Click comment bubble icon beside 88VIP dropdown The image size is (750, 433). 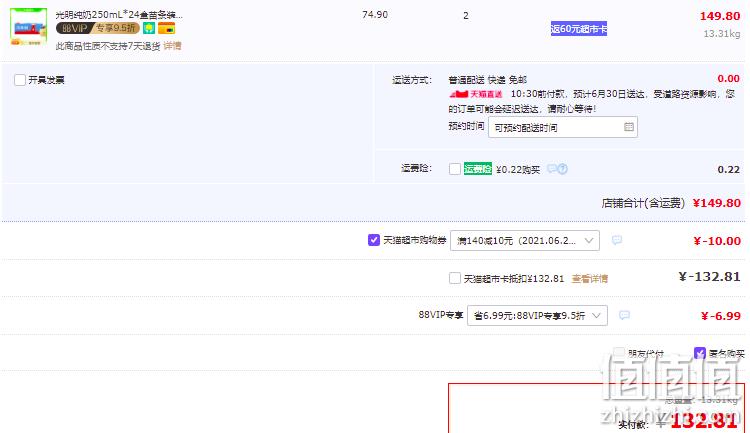624,315
